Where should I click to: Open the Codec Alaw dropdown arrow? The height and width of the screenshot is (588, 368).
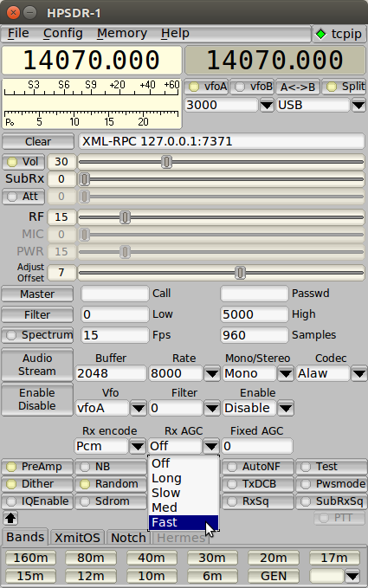[x=359, y=373]
